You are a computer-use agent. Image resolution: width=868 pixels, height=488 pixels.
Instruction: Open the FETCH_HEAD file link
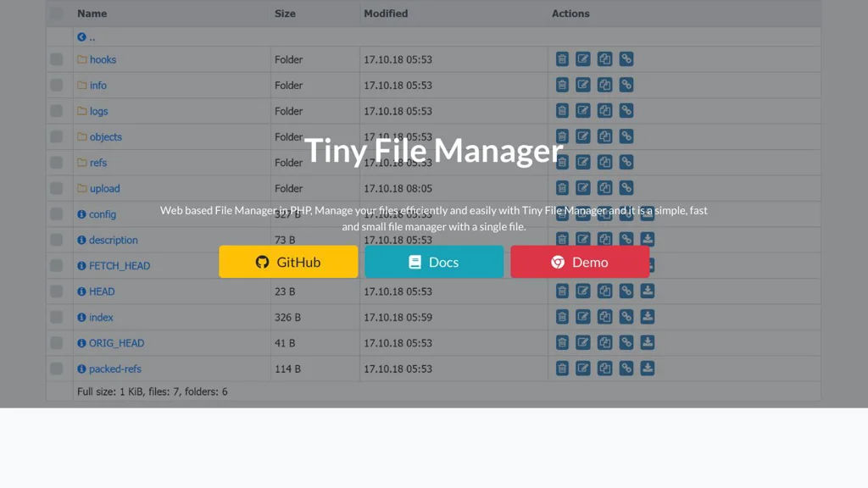[x=120, y=265]
